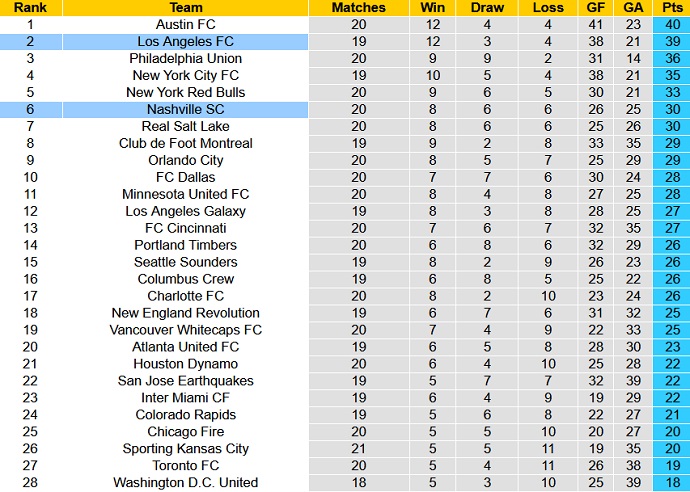Click Toronto FC's 19 points cell

(671, 466)
